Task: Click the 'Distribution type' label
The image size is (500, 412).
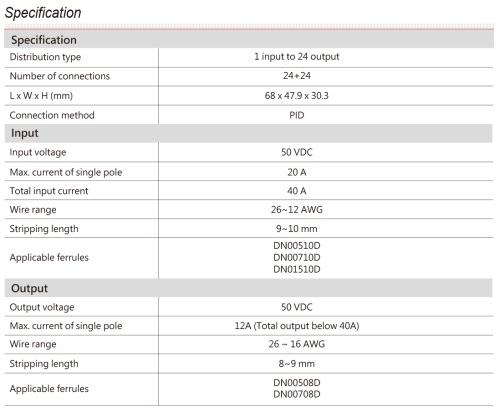Action: coord(45,57)
